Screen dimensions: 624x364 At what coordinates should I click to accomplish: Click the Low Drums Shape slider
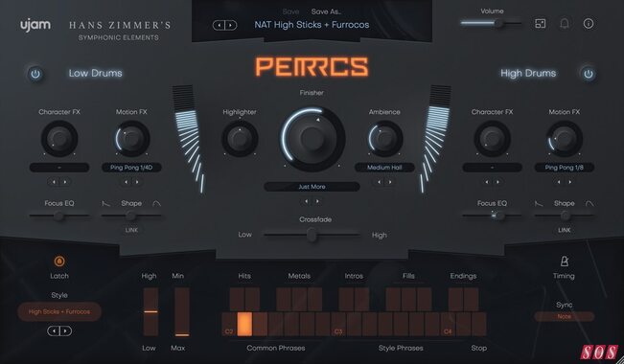click(131, 216)
